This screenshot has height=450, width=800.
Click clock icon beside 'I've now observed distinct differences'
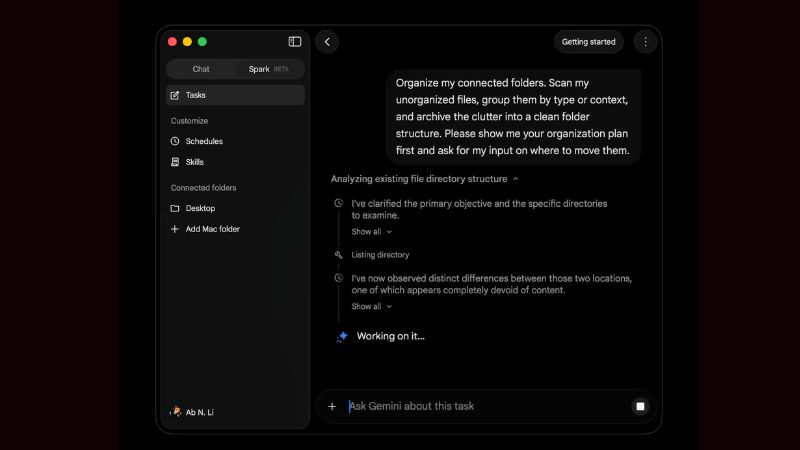tap(338, 278)
